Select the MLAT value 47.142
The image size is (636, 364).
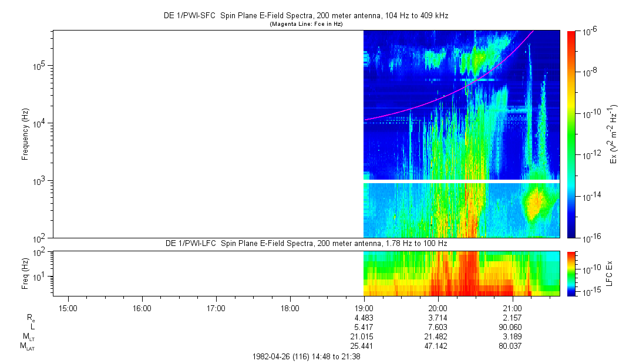coord(438,346)
